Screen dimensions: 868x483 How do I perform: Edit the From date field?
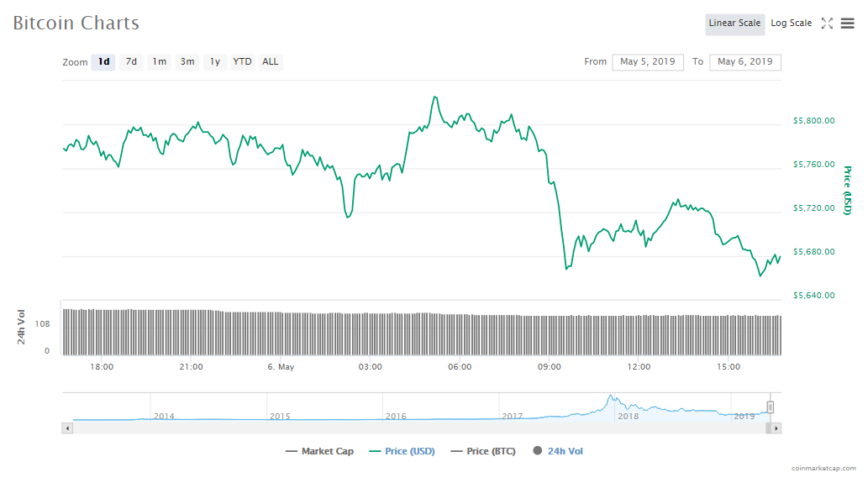click(x=647, y=62)
